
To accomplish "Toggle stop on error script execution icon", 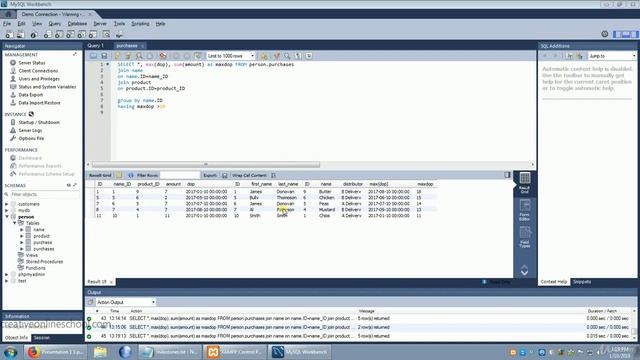I will tap(163, 56).
